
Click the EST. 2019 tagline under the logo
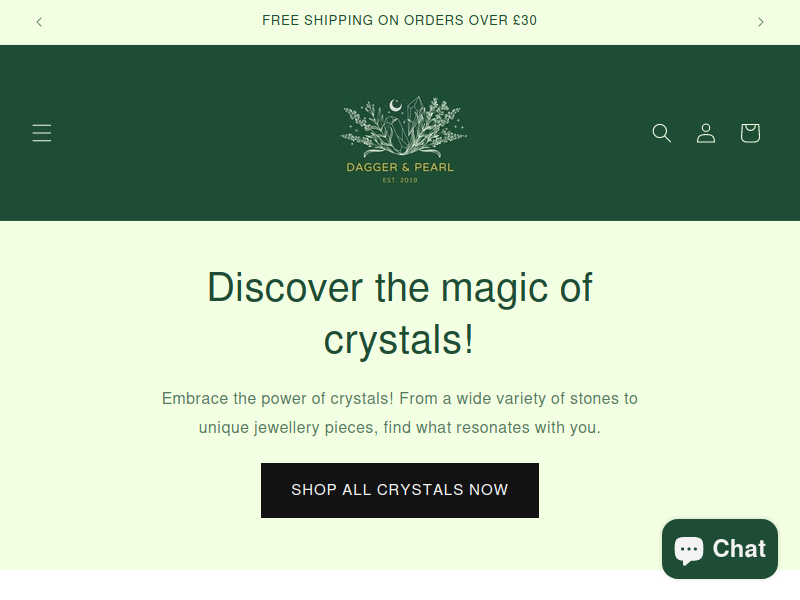click(x=400, y=180)
